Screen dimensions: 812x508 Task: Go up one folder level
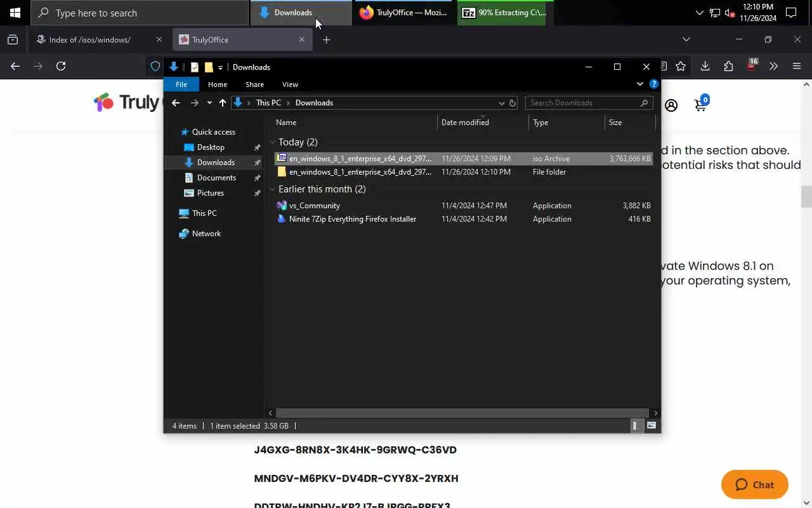[222, 103]
